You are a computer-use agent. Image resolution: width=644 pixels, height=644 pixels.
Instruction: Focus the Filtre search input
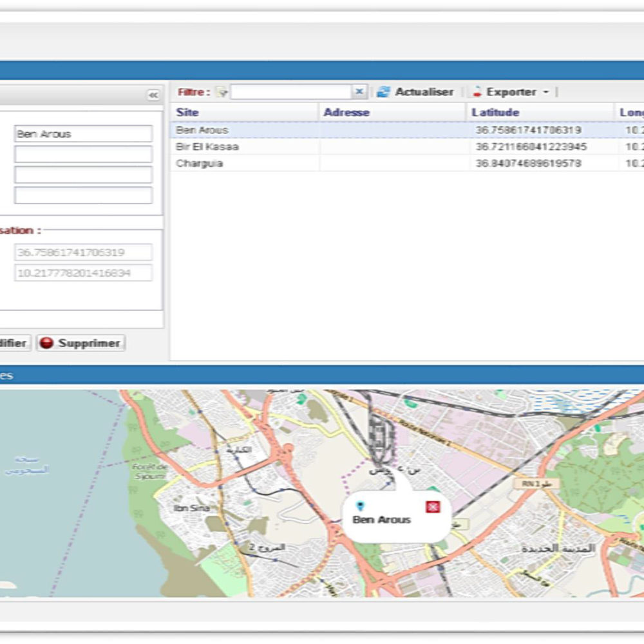pos(290,92)
